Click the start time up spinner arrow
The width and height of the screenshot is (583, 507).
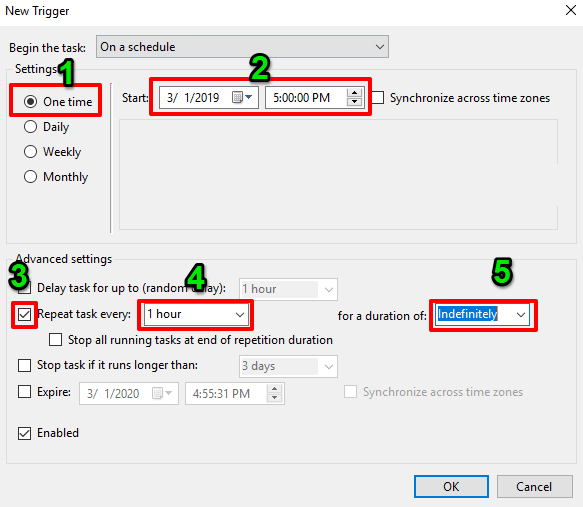click(354, 93)
